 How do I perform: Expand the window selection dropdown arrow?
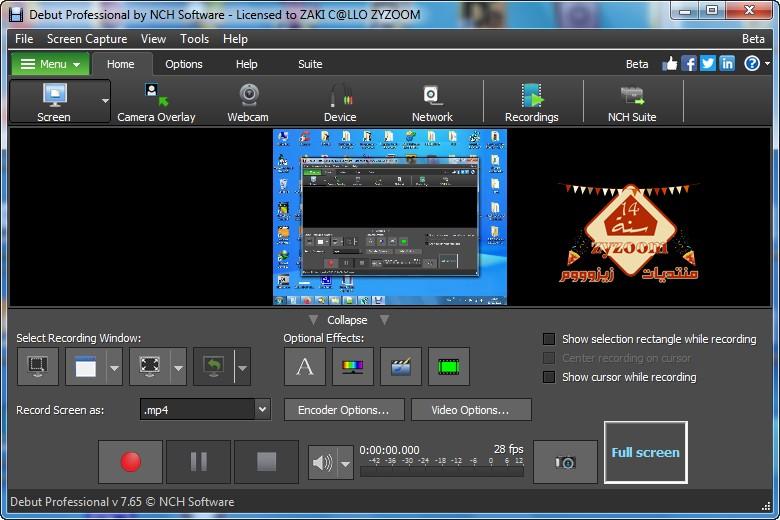point(114,368)
